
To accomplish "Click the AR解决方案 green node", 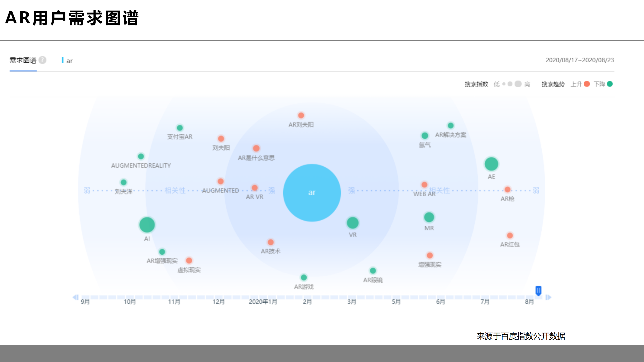I will [451, 125].
